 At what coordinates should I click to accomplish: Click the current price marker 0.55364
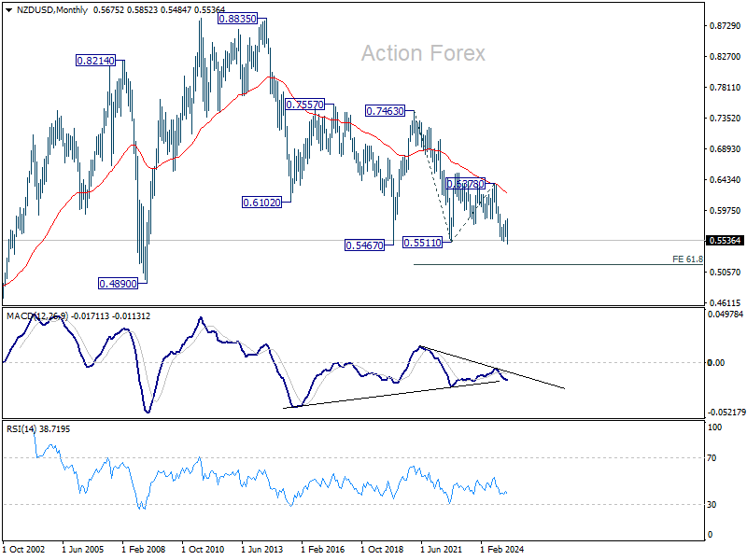726,241
